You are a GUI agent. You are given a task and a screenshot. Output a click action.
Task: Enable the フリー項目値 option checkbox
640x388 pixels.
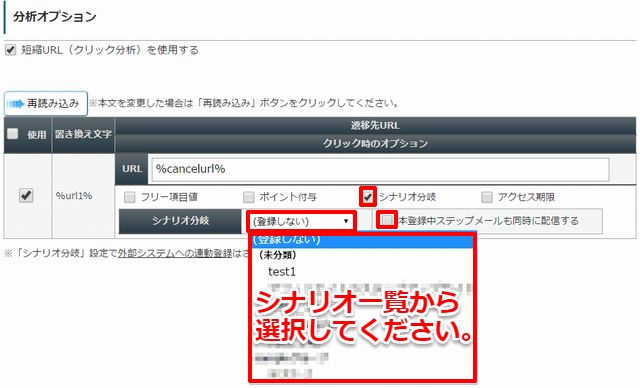[129, 197]
